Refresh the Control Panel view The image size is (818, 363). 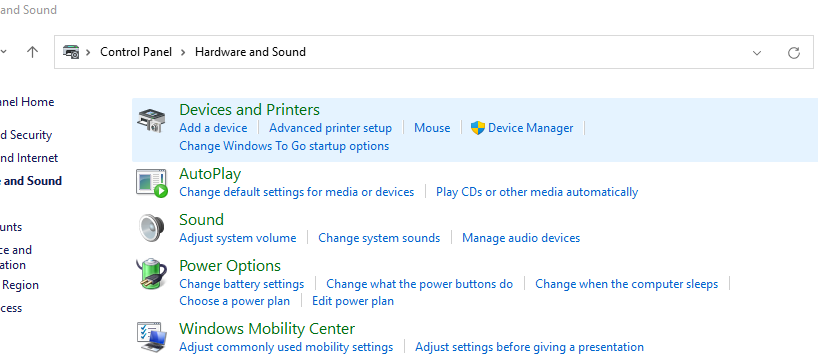tap(793, 52)
